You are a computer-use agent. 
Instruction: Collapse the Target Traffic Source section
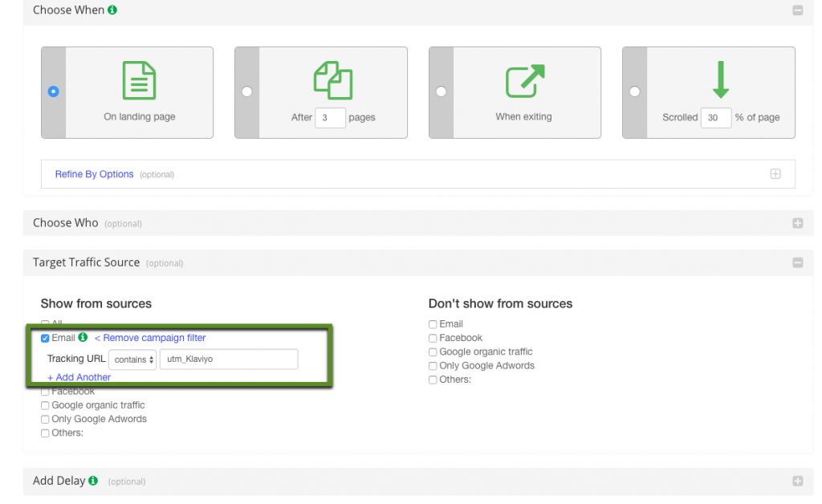[798, 262]
